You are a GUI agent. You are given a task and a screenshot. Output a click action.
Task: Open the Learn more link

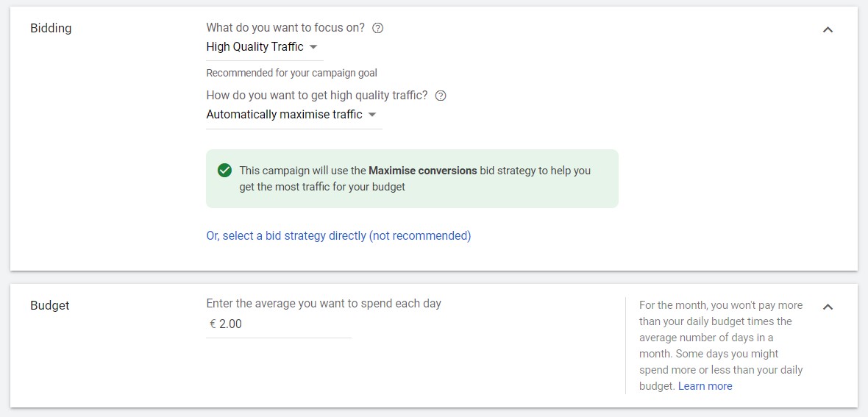coord(705,386)
